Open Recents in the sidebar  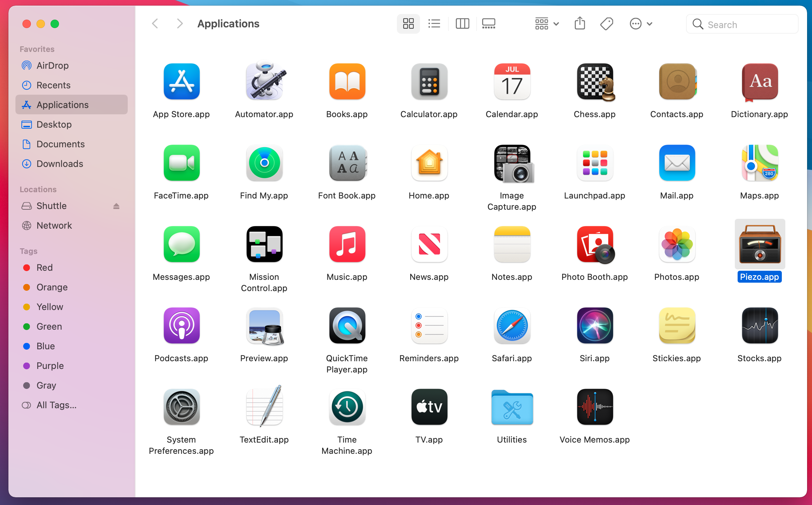[72, 85]
